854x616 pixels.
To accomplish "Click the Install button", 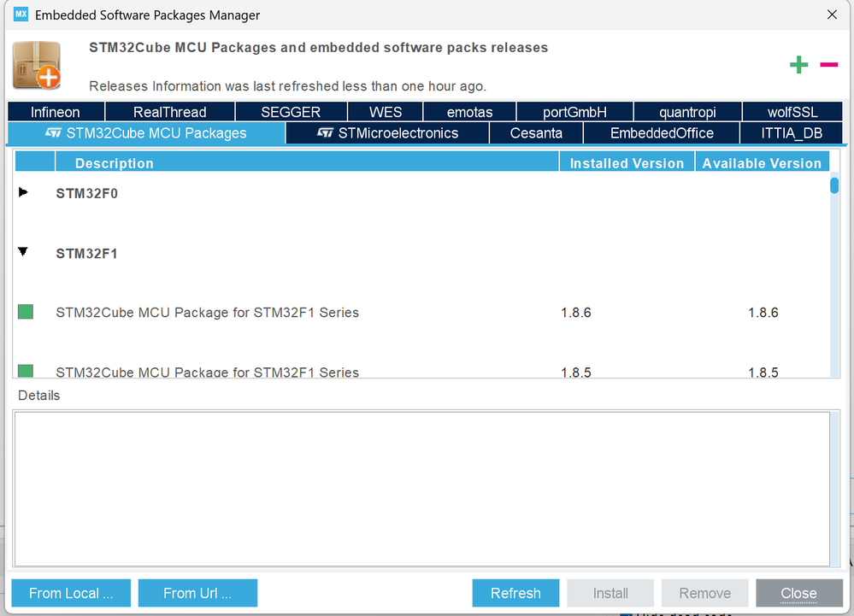I will click(610, 593).
